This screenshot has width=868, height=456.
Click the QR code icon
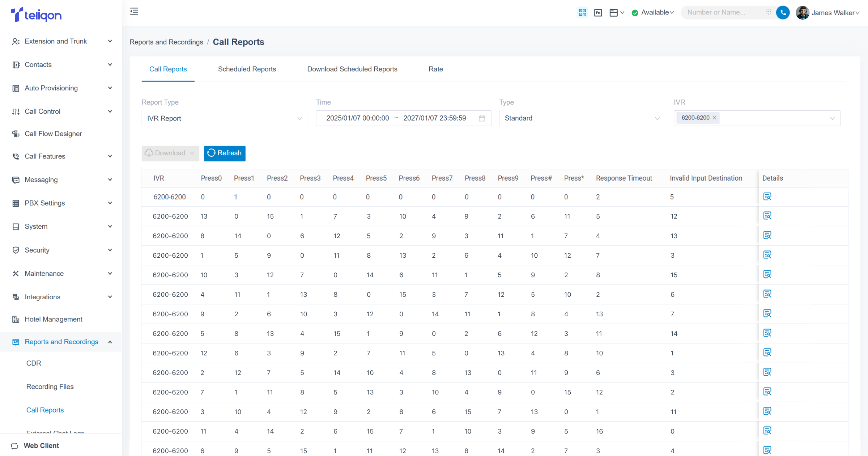click(582, 13)
